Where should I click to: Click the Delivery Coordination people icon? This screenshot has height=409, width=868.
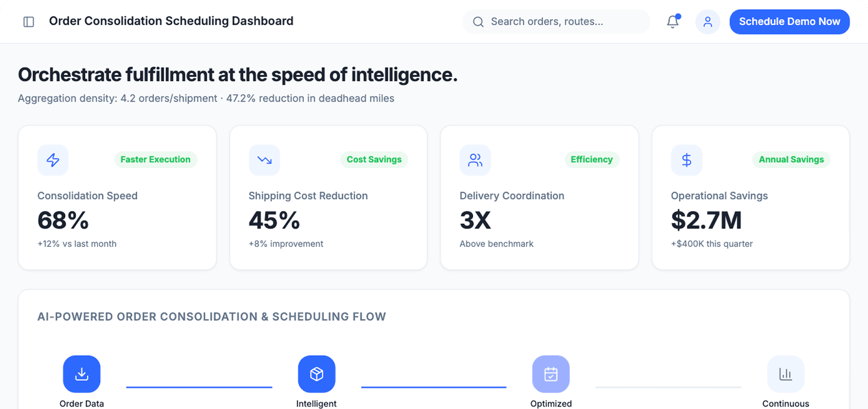click(475, 160)
